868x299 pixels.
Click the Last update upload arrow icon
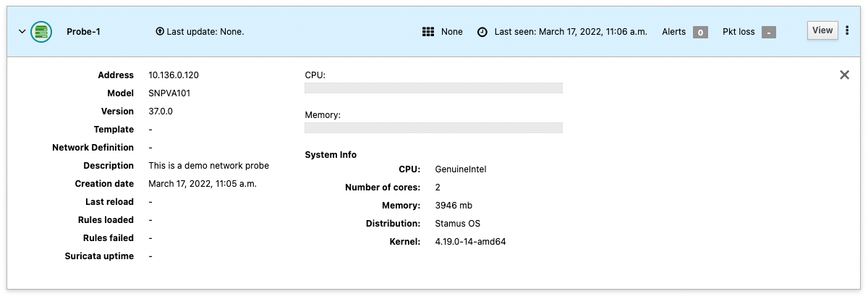160,32
